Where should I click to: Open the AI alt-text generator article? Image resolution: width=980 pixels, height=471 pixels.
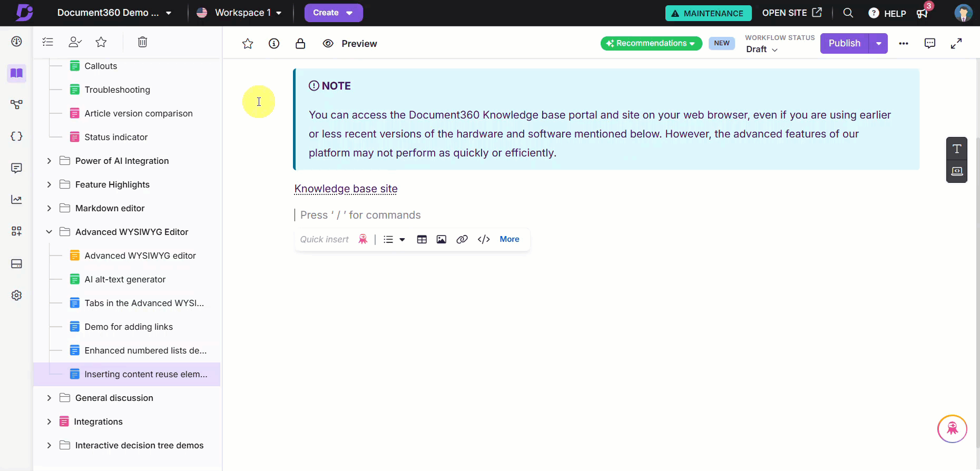click(x=125, y=280)
